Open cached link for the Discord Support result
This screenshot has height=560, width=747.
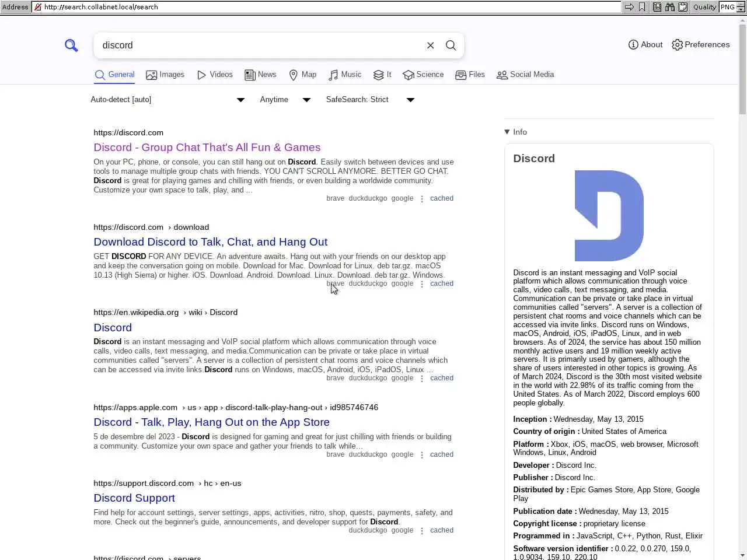(x=442, y=530)
